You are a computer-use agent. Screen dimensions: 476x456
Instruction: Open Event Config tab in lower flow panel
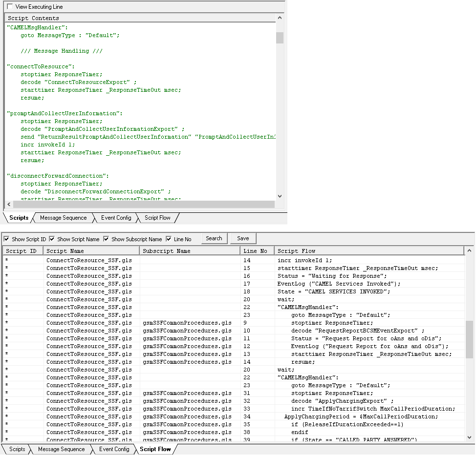click(x=114, y=449)
